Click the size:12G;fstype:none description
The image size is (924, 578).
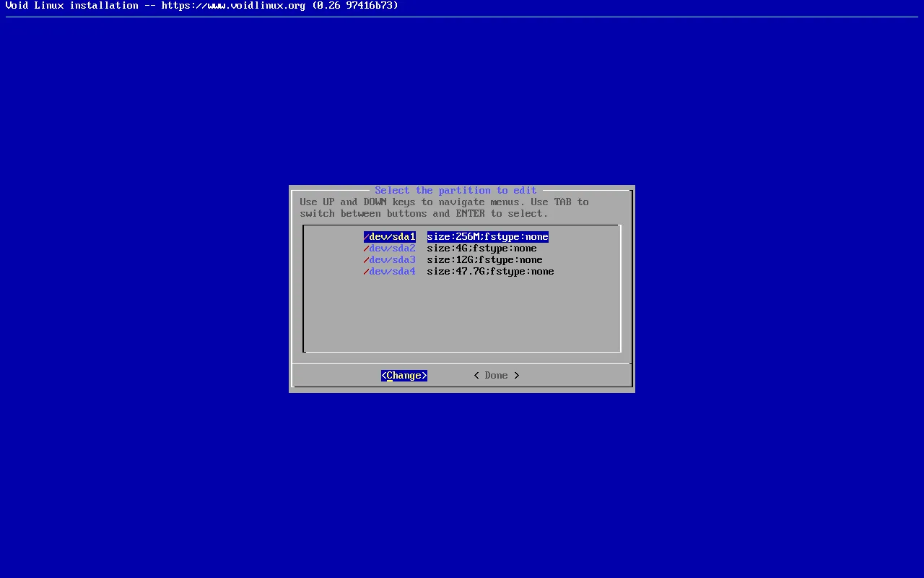point(485,259)
